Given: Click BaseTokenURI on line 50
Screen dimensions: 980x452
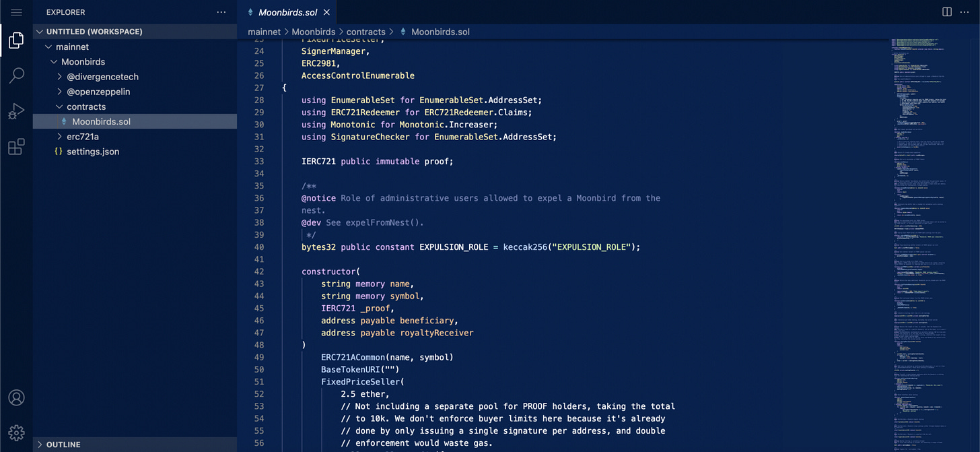Looking at the screenshot, I should 351,370.
